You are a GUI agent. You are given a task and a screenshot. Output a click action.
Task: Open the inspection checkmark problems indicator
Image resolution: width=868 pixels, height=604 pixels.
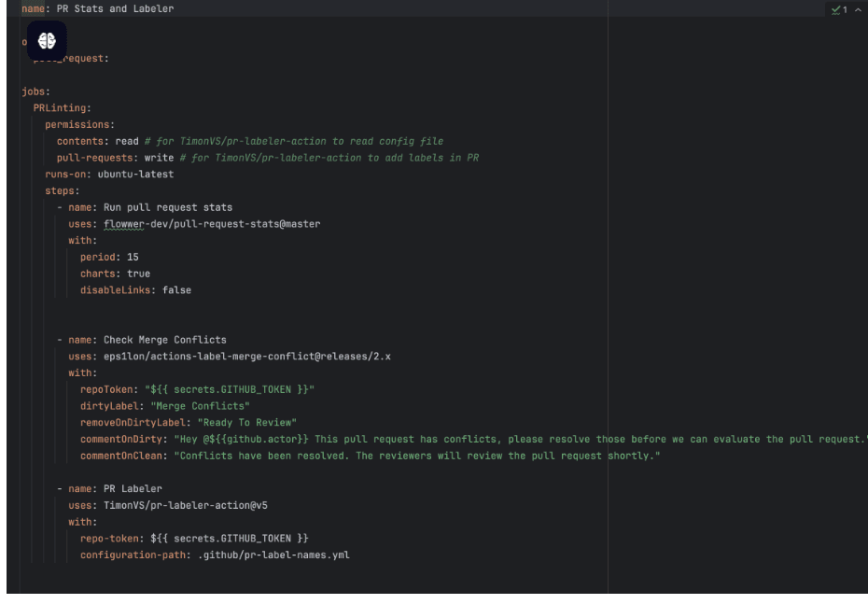(839, 9)
